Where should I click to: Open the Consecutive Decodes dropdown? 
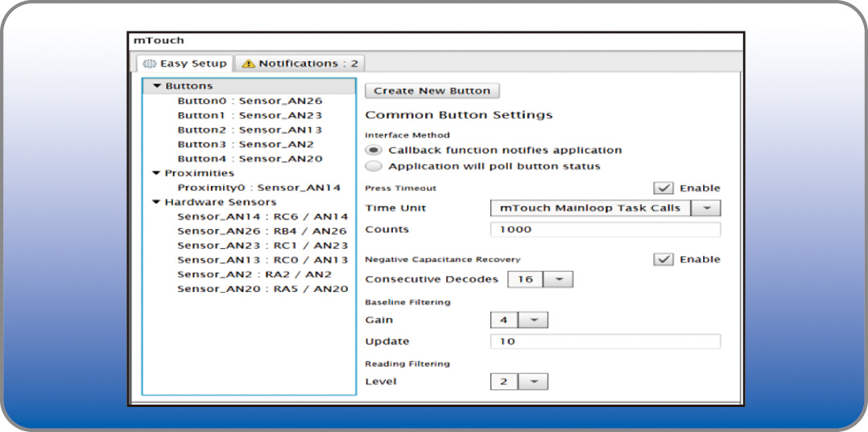tap(559, 280)
